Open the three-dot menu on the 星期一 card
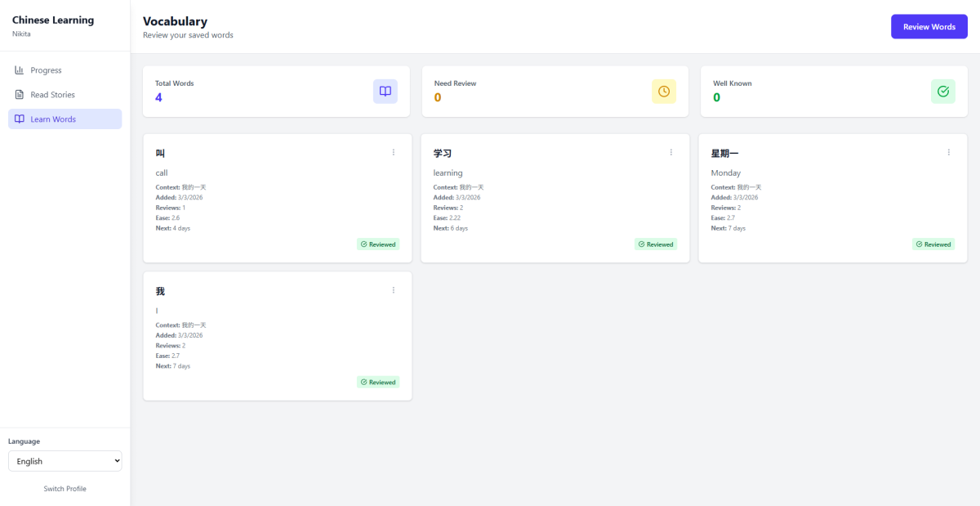The height and width of the screenshot is (506, 980). (949, 152)
